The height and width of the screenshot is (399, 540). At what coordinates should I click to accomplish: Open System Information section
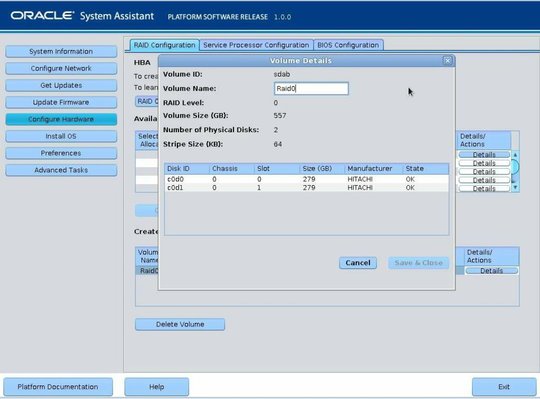(x=61, y=52)
